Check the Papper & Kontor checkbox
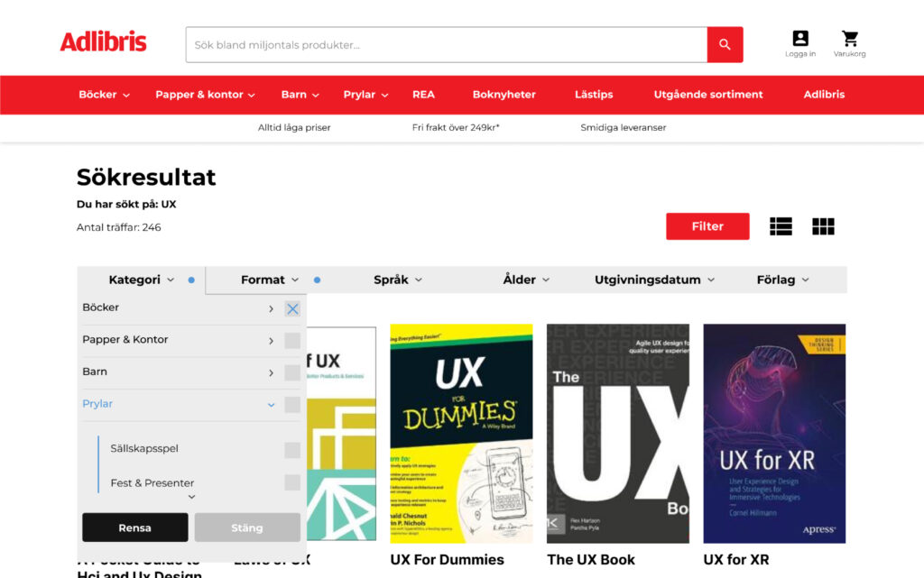This screenshot has width=924, height=578. pos(292,341)
